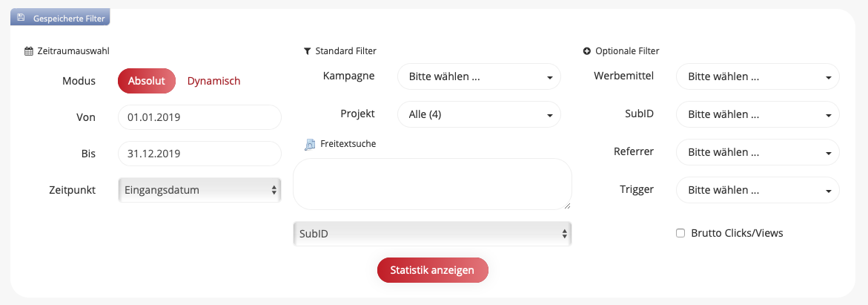
Task: Open the Trigger dropdown
Action: click(758, 190)
